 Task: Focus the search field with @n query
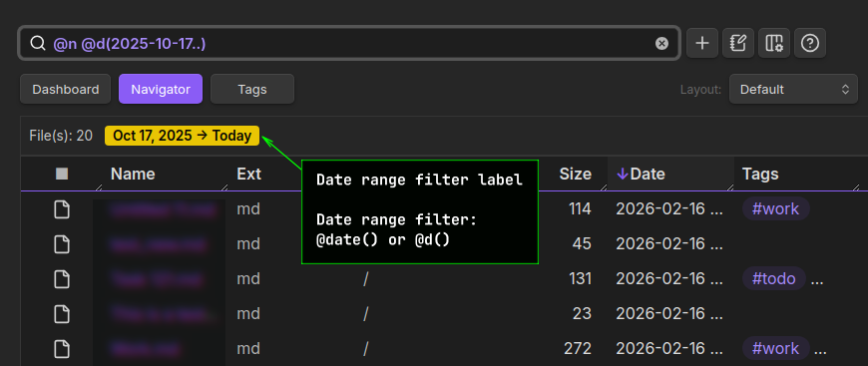click(x=349, y=43)
